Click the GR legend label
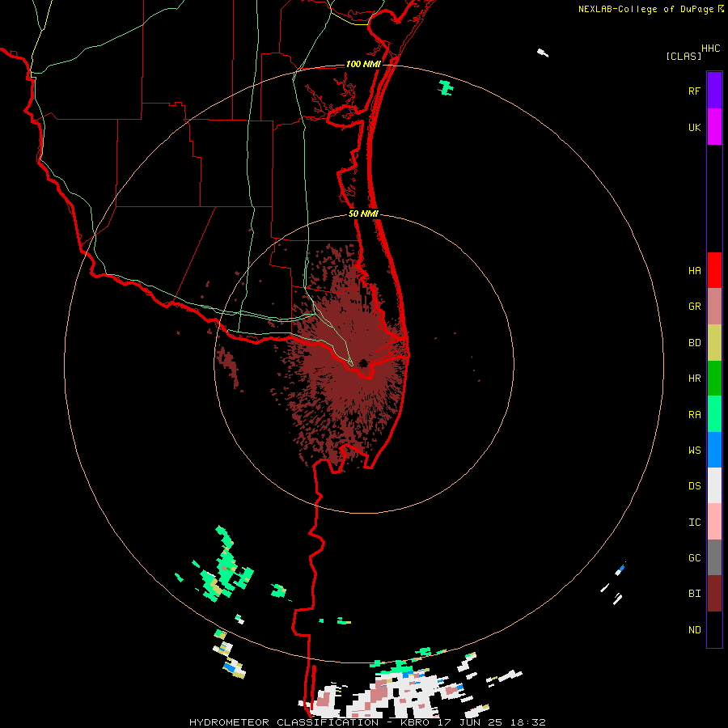Image resolution: width=728 pixels, height=728 pixels. (x=694, y=307)
